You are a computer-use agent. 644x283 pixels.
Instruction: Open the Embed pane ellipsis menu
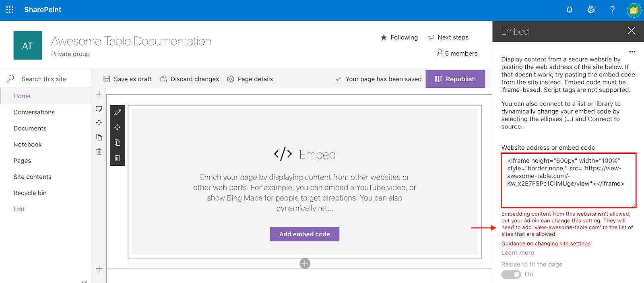[x=632, y=52]
